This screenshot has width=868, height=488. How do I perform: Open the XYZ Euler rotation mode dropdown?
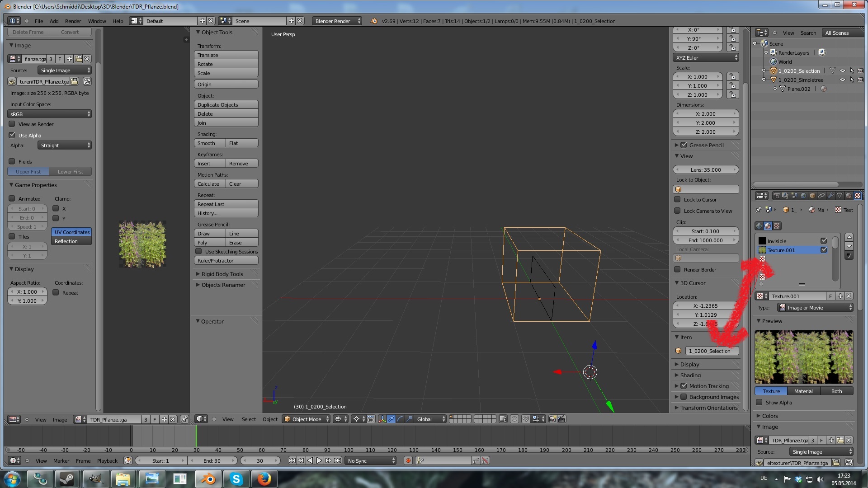(x=706, y=57)
